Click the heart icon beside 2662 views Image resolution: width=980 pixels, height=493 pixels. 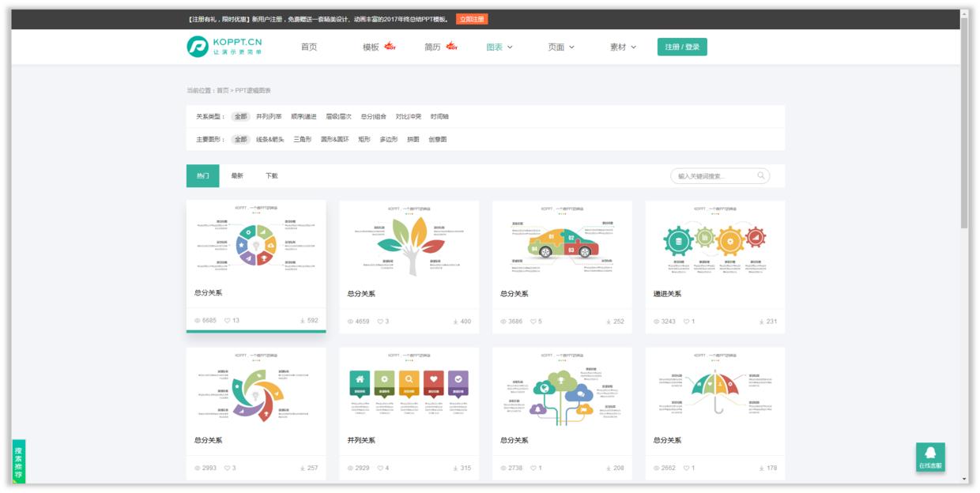pyautogui.click(x=686, y=468)
